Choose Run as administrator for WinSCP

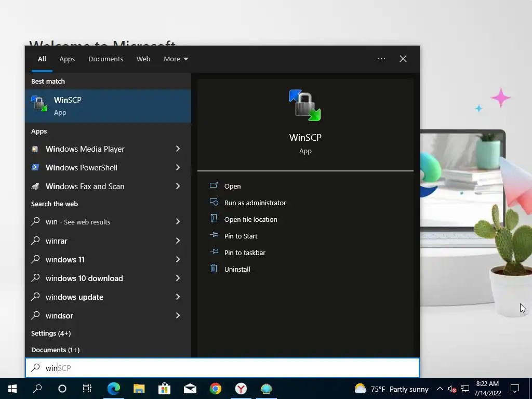255,203
